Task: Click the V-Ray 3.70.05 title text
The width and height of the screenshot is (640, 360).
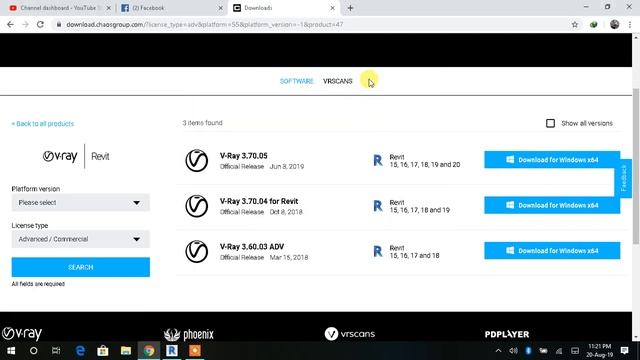Action: point(244,156)
